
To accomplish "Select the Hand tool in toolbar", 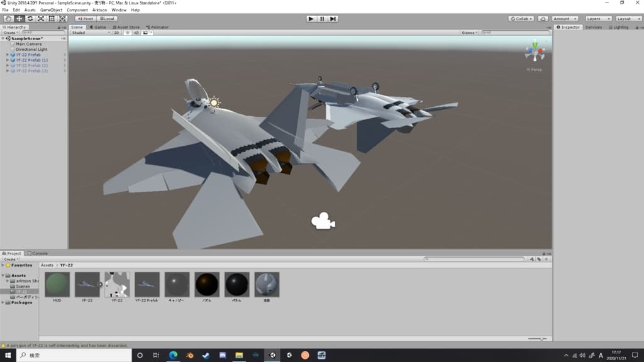I will (x=8, y=19).
